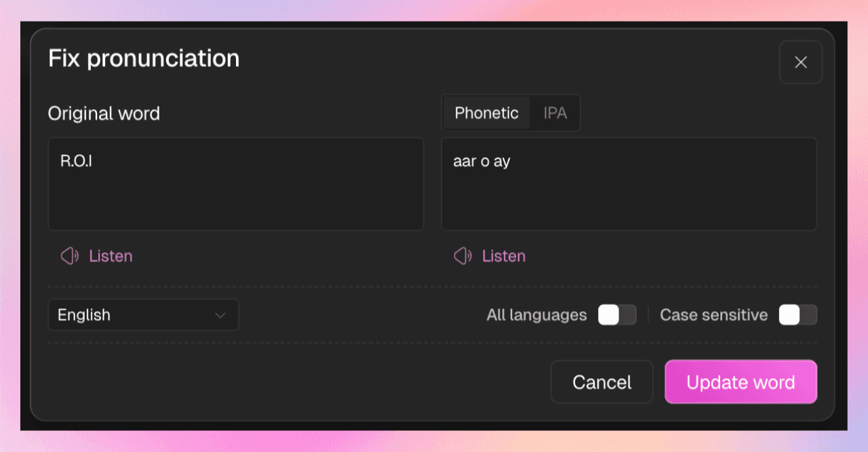The width and height of the screenshot is (868, 452).
Task: Click the Fix pronunciation title
Action: tap(144, 58)
